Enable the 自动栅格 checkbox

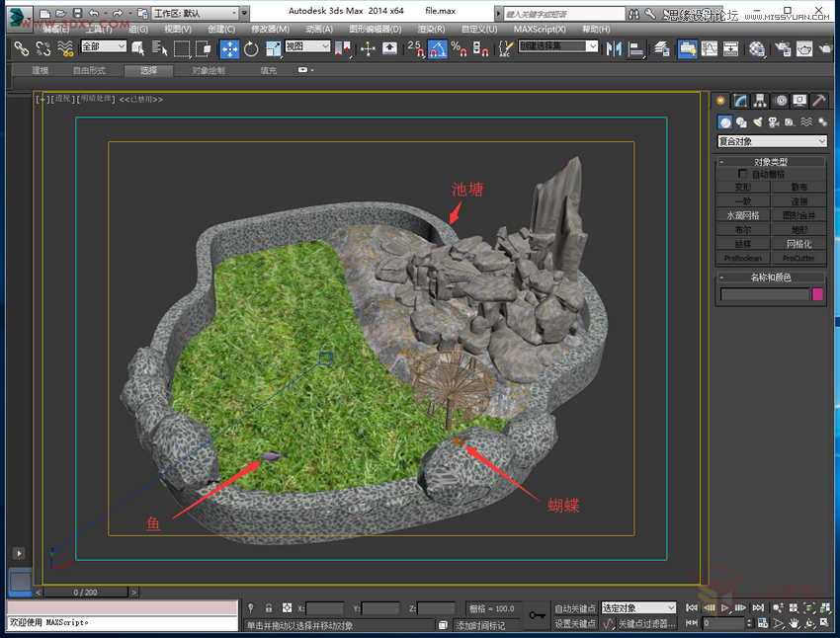click(743, 174)
